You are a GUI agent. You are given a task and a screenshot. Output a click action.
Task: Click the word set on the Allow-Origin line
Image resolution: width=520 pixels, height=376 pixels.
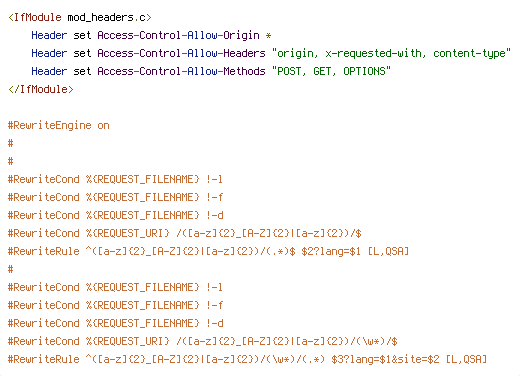tap(82, 35)
